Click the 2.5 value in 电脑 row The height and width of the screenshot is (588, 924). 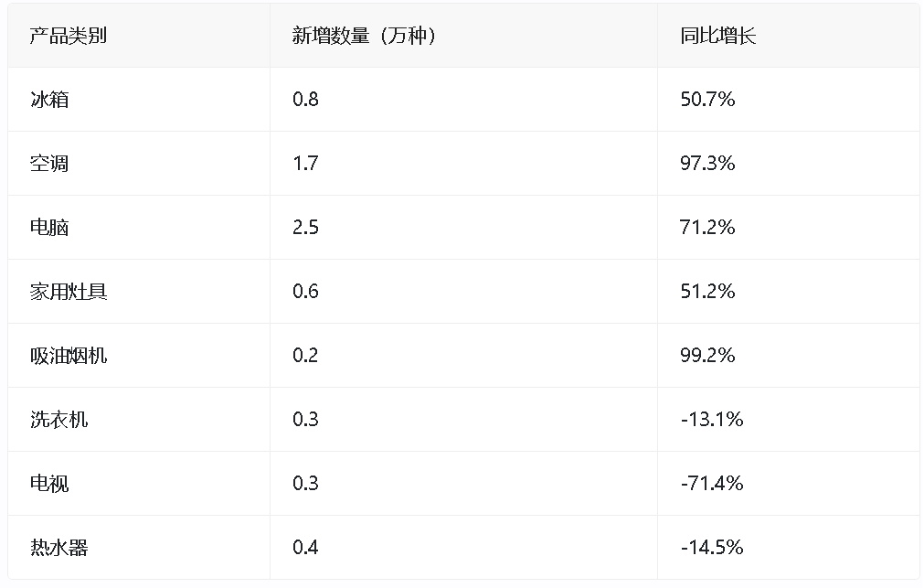tap(305, 228)
